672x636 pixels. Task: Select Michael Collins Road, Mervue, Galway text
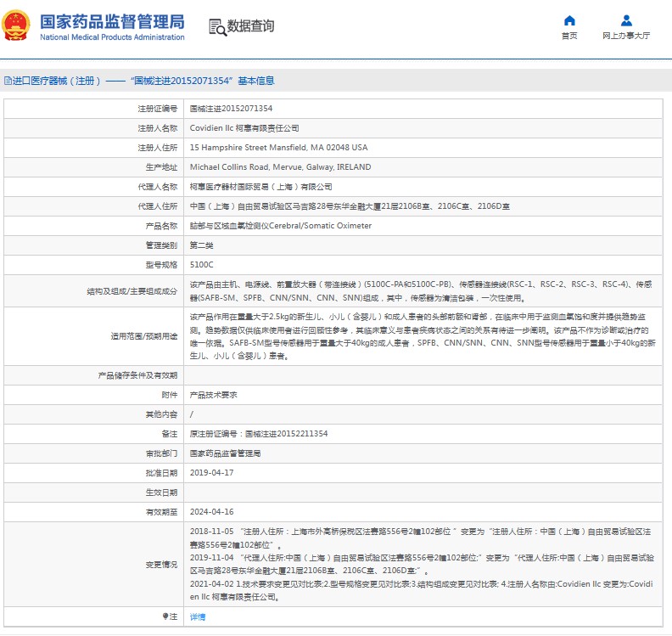coord(280,167)
